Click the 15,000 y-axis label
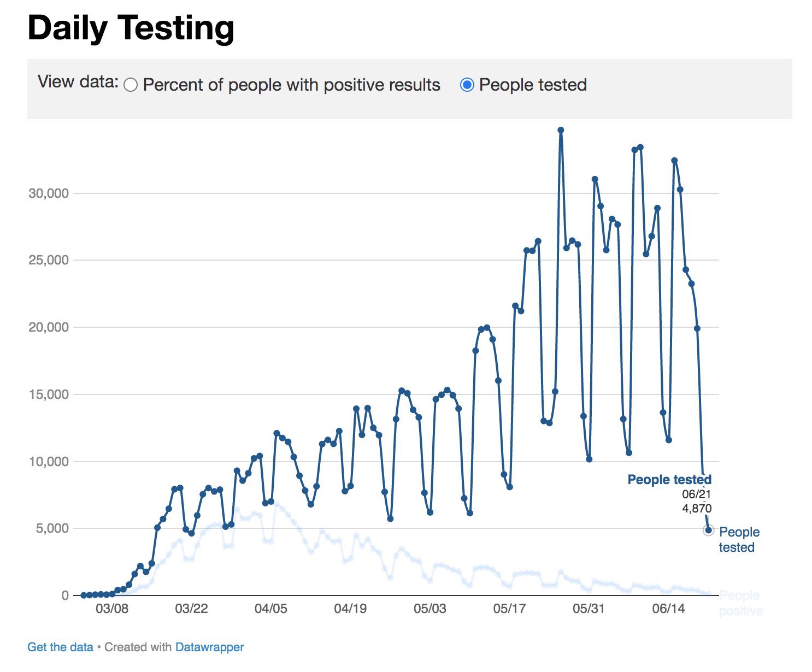The image size is (812, 672). (x=49, y=394)
